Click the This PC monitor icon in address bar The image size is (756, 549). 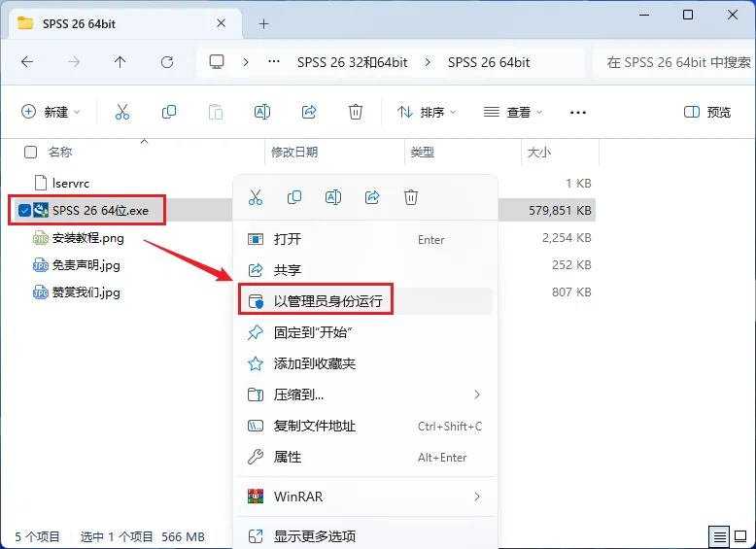(x=217, y=61)
